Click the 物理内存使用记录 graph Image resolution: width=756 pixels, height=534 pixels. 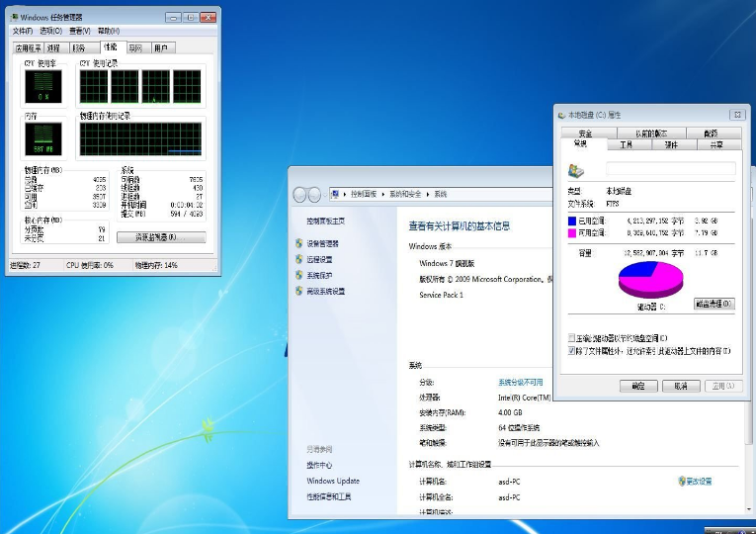pyautogui.click(x=140, y=138)
